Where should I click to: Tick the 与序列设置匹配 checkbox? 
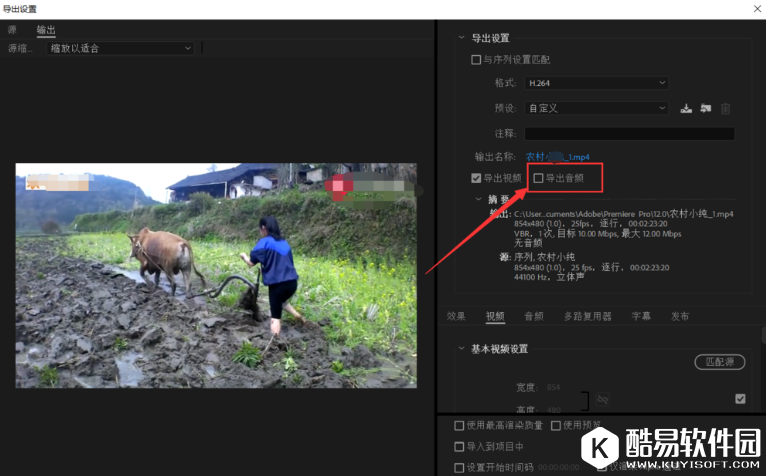477,60
